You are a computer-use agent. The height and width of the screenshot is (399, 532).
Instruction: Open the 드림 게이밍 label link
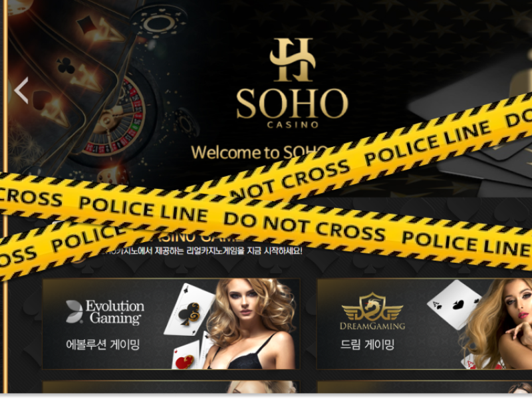[367, 344]
